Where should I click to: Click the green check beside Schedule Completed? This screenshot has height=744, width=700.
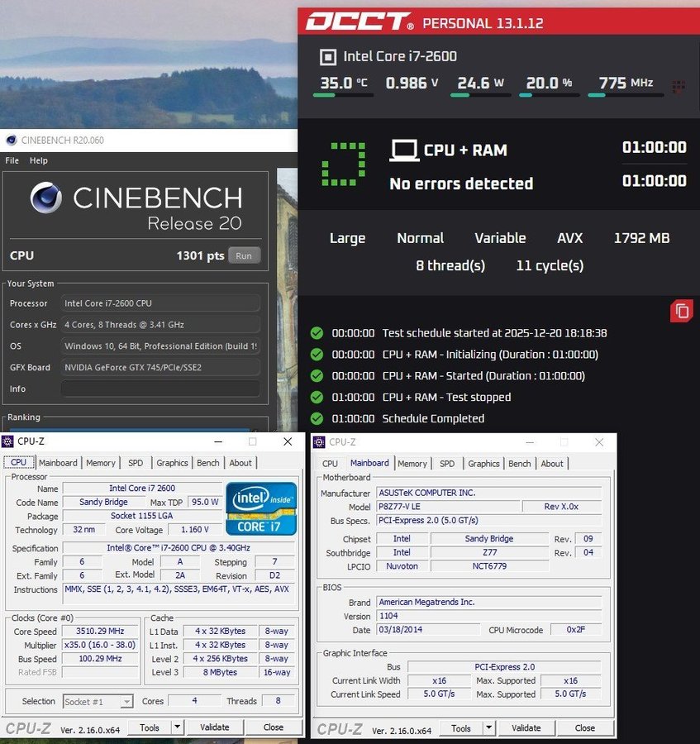click(317, 419)
